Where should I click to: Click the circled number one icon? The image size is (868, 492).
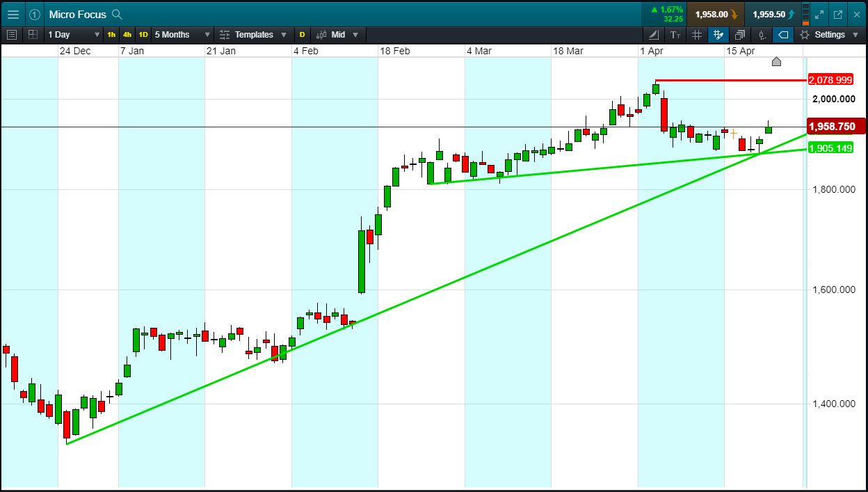[35, 14]
